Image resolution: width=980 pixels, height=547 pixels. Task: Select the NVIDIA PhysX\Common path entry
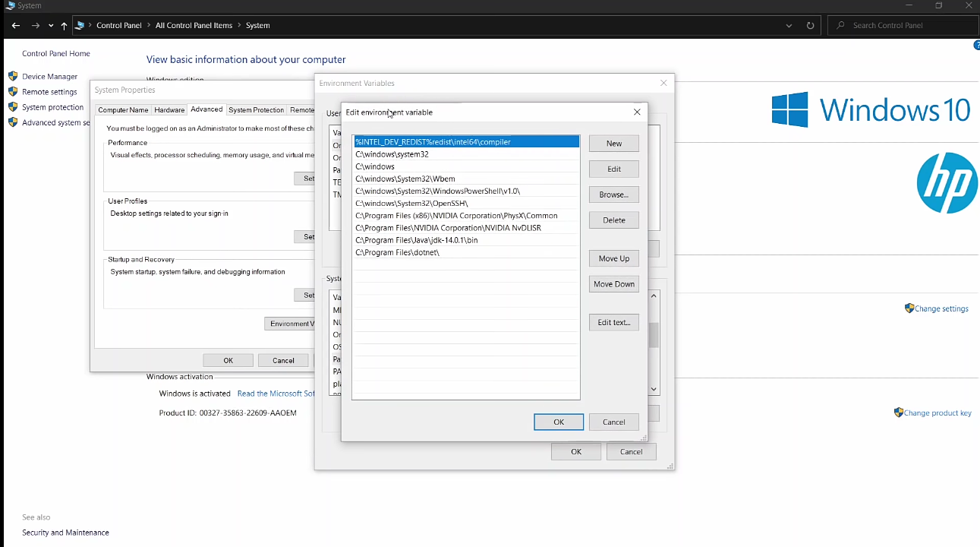tap(466, 216)
